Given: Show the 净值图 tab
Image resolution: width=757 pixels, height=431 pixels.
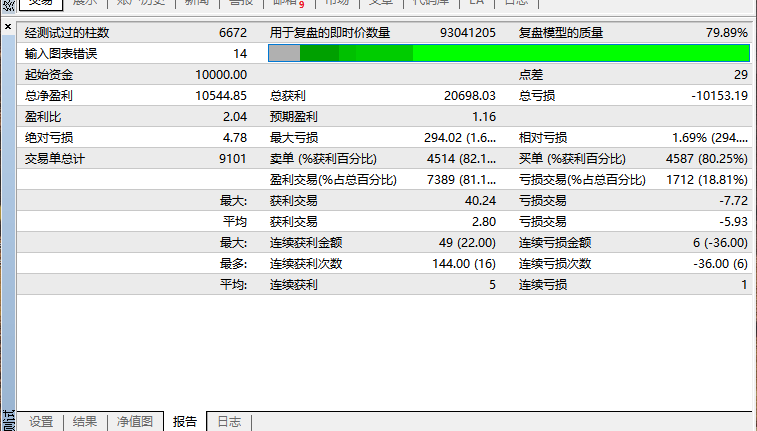Looking at the screenshot, I should point(135,422).
